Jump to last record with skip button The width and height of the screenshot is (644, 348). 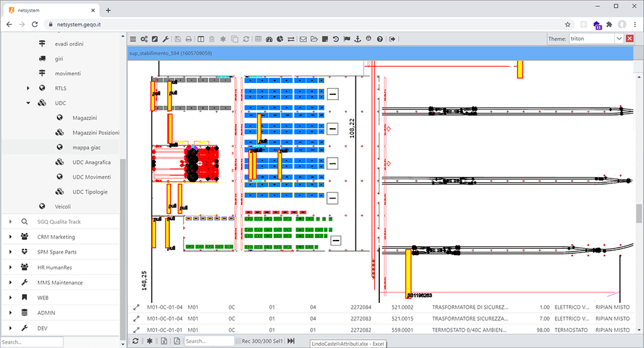(x=291, y=340)
